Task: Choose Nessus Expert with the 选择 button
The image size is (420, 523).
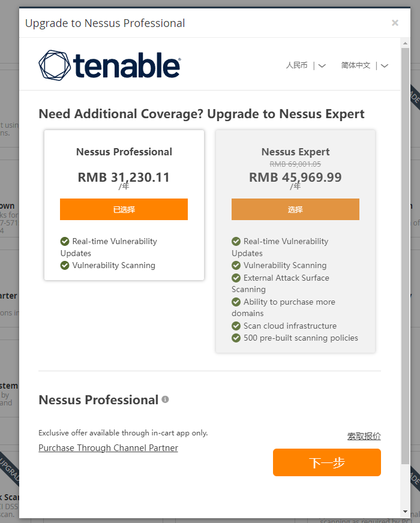Action: 295,209
